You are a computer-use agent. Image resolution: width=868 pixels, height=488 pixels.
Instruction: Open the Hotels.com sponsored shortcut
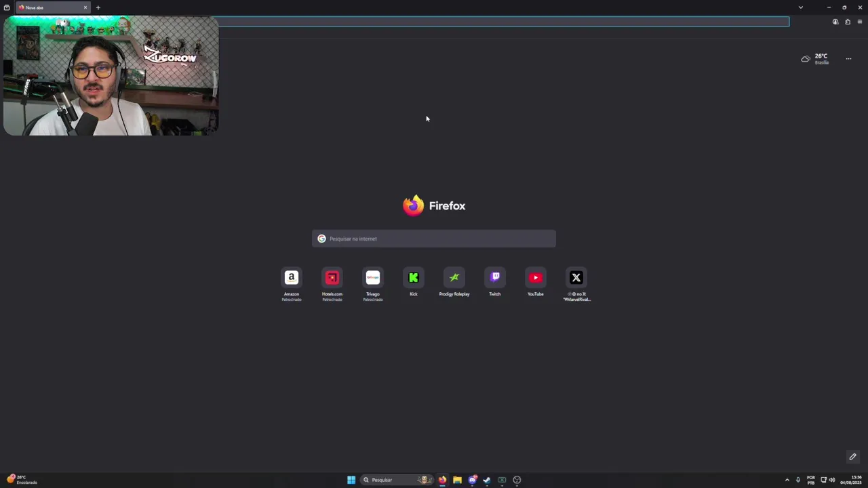click(332, 277)
